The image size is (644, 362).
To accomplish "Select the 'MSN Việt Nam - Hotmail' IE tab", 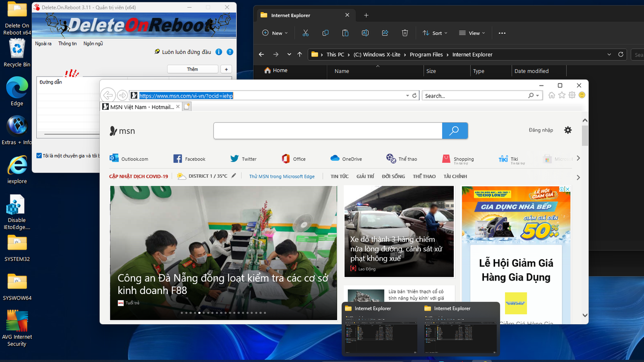I will (x=140, y=107).
